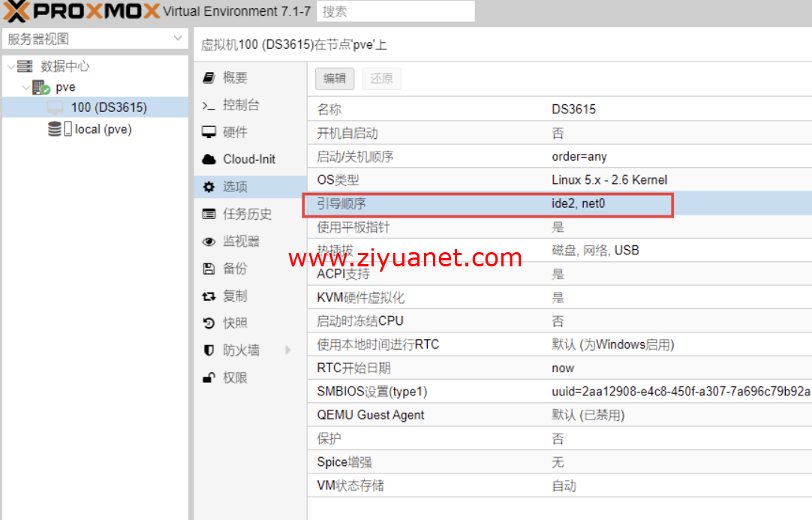The image size is (812, 520).
Task: Focus the 搜索 search field
Action: 395,11
